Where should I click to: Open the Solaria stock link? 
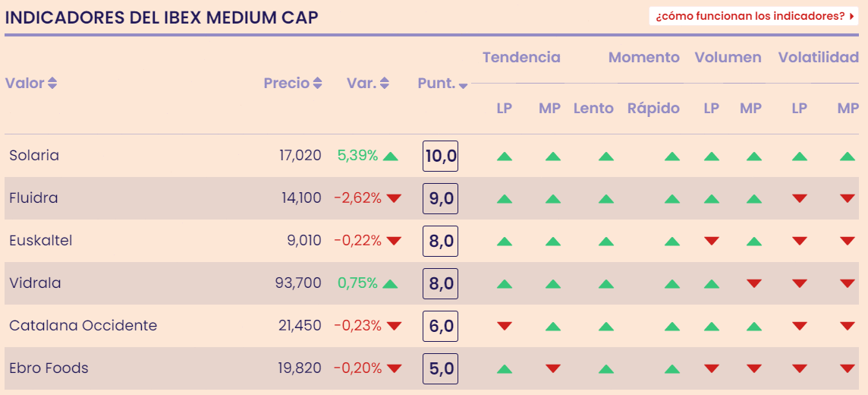[x=34, y=156]
